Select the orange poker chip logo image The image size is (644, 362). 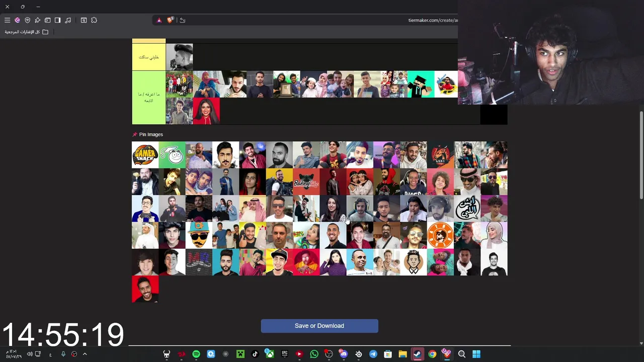(x=440, y=235)
